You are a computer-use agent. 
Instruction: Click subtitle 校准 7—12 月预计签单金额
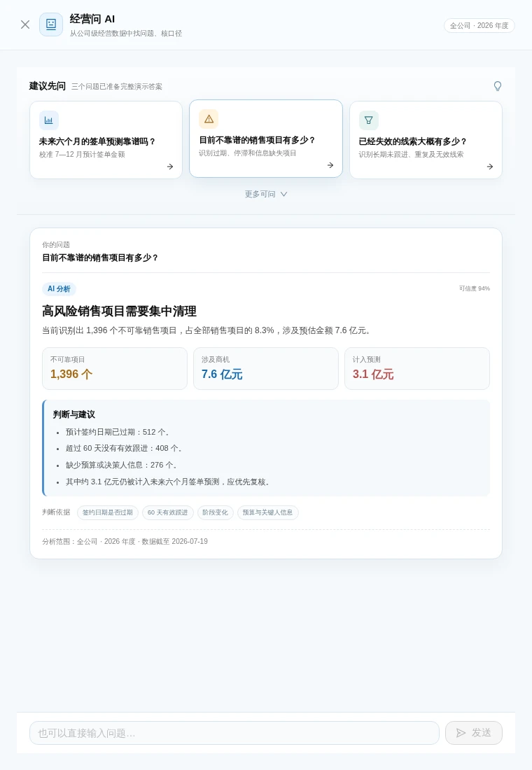coord(82,155)
